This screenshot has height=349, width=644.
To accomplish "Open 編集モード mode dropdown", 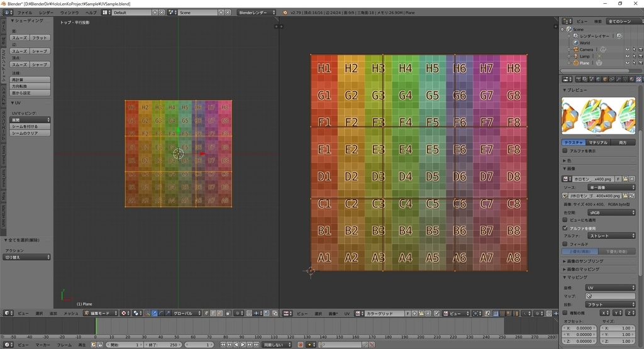I will [x=101, y=313].
